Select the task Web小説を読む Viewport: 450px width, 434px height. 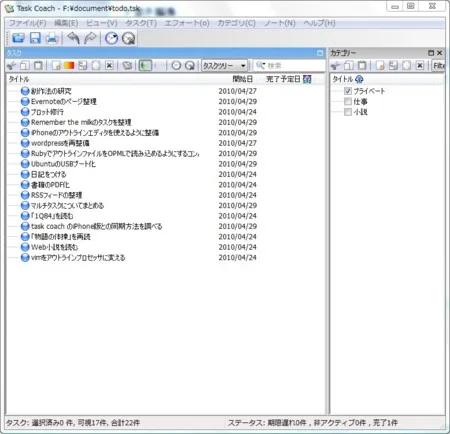(54, 247)
